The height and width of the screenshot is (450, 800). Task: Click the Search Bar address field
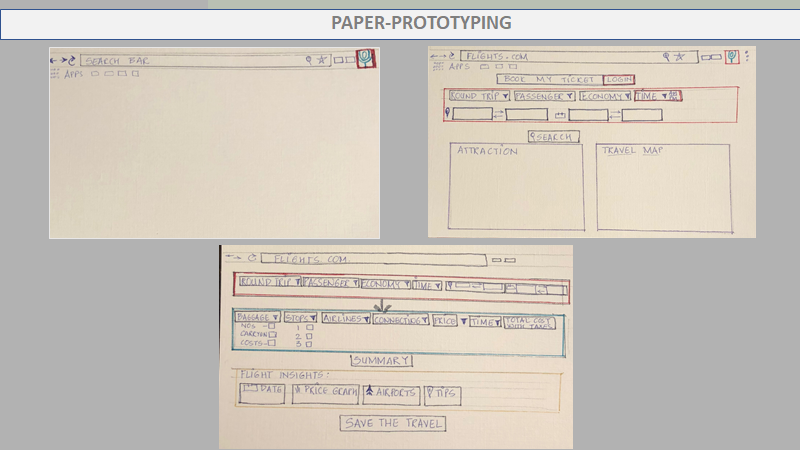click(x=190, y=61)
